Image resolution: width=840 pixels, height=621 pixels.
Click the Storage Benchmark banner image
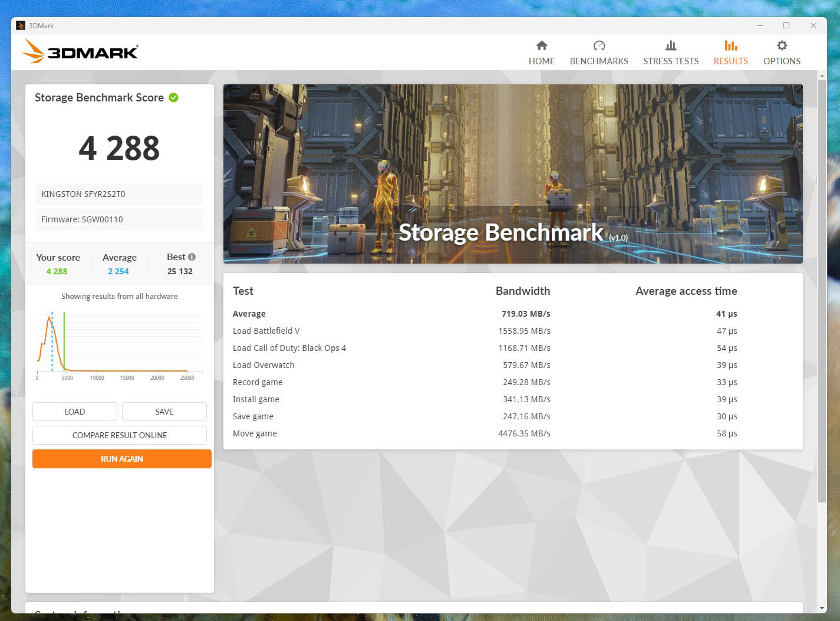(513, 174)
